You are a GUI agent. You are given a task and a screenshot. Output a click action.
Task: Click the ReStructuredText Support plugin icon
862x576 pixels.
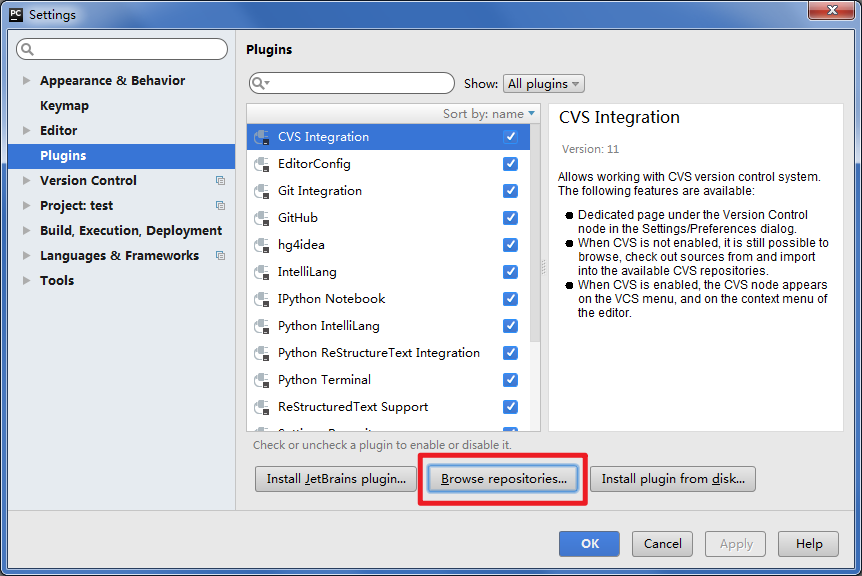(x=262, y=407)
